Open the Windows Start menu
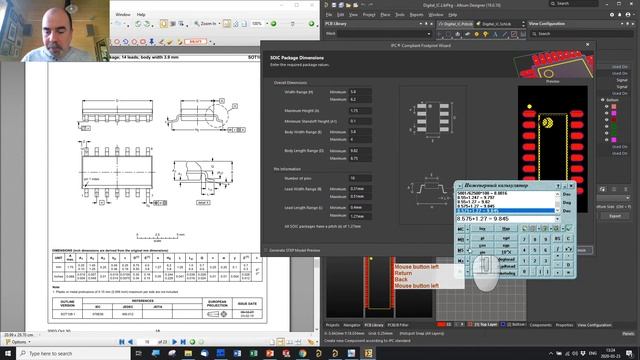The width and height of the screenshot is (640, 360). pos(8,353)
